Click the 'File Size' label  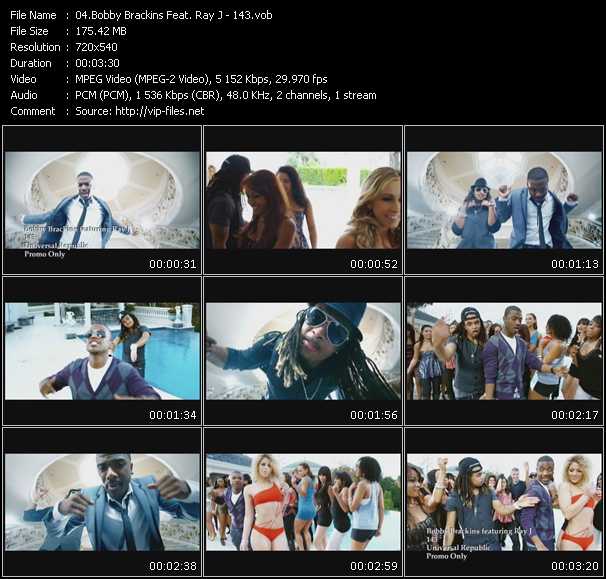coord(29,31)
